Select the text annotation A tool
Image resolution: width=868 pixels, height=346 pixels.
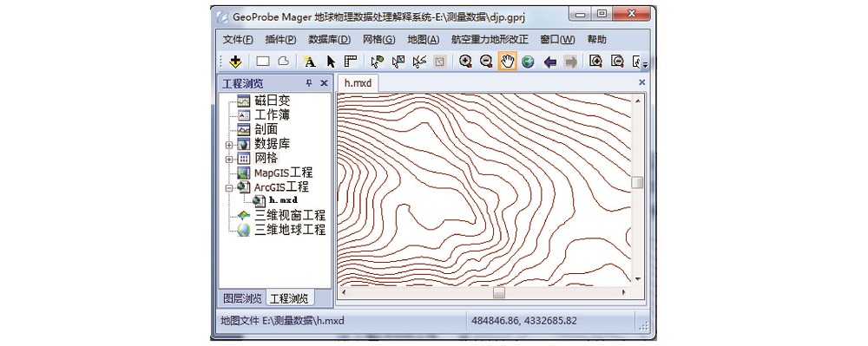tap(310, 62)
